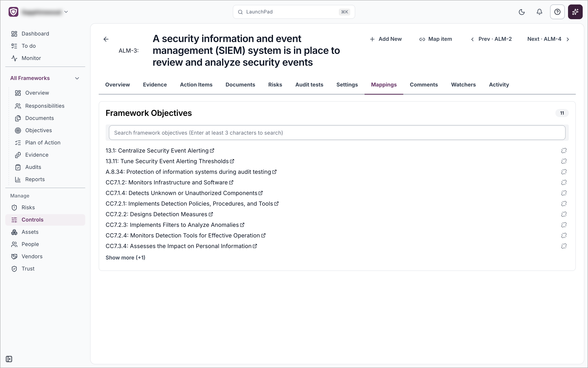
Task: Search framework objectives input field
Action: (x=337, y=133)
